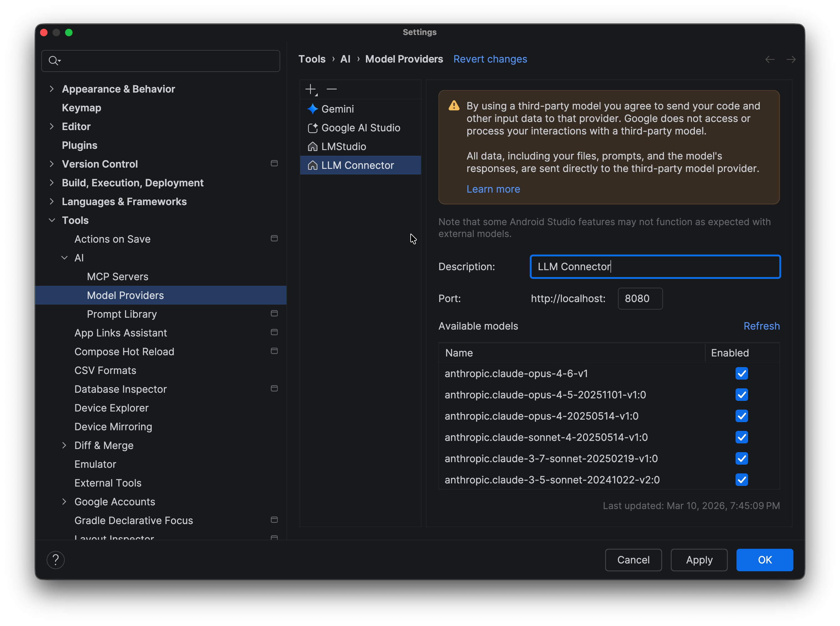Open help via the question mark icon
The width and height of the screenshot is (840, 626).
[x=56, y=560]
